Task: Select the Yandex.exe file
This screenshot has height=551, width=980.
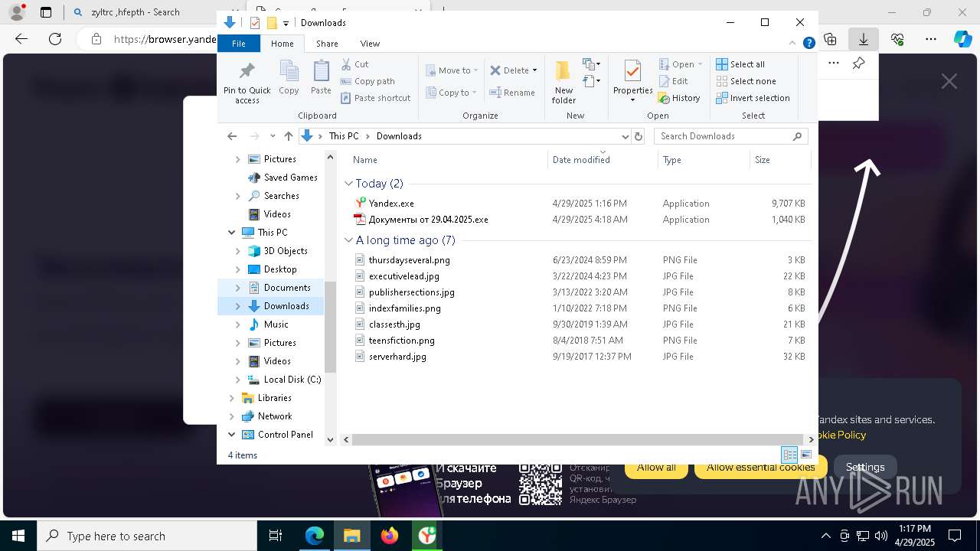Action: [391, 204]
